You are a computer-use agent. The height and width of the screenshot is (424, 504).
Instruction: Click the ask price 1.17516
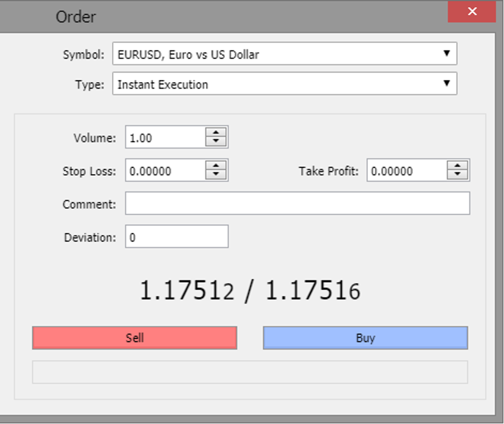click(312, 291)
